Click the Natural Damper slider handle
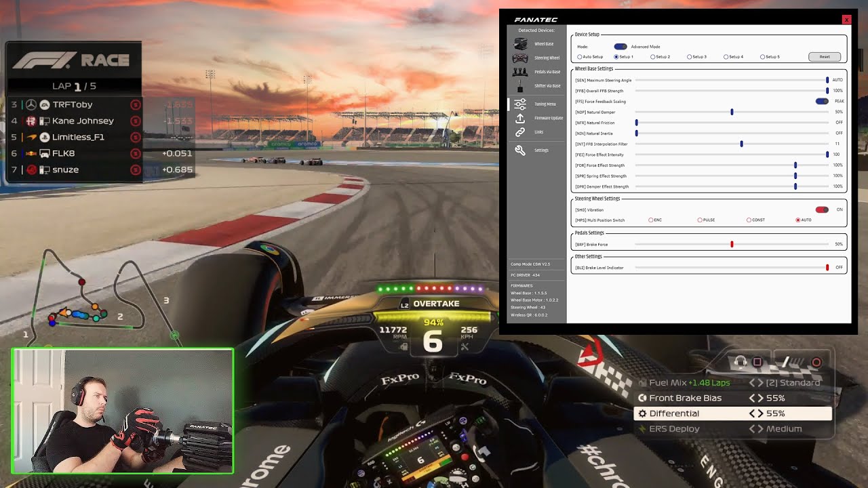The image size is (868, 488). (732, 112)
